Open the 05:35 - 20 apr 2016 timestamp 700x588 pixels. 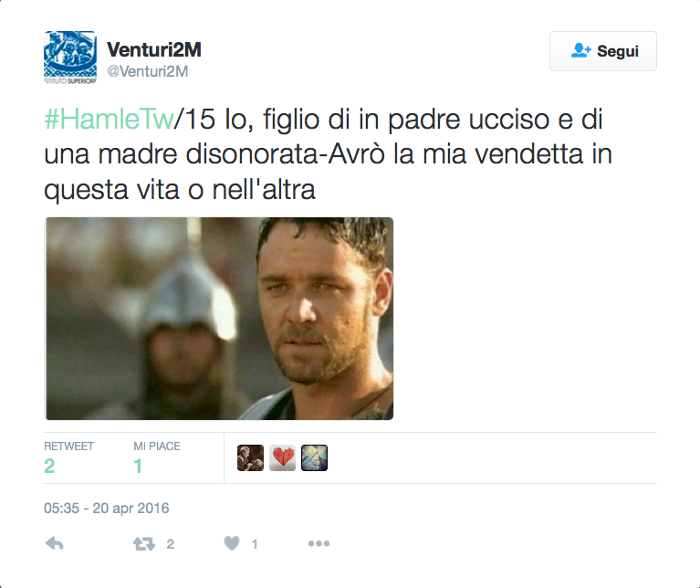(x=106, y=508)
